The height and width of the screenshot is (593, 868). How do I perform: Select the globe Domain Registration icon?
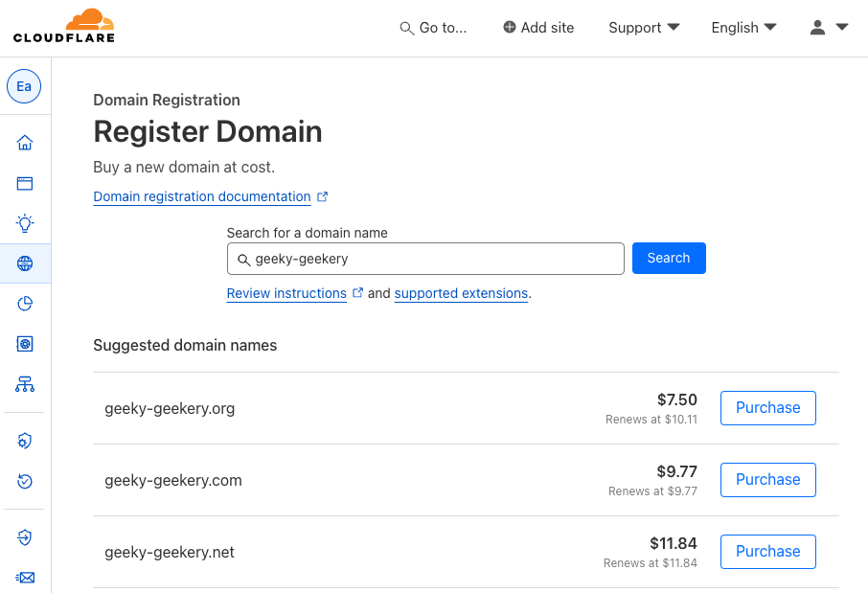click(25, 263)
